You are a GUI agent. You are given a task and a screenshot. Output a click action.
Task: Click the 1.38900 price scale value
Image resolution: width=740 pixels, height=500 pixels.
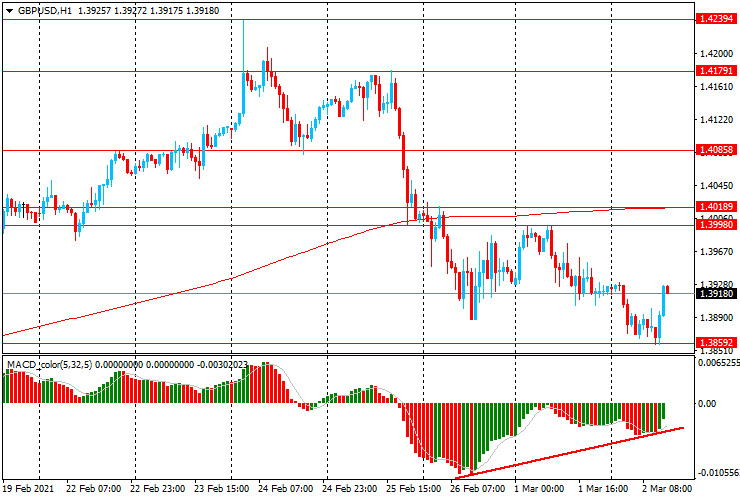coord(717,318)
